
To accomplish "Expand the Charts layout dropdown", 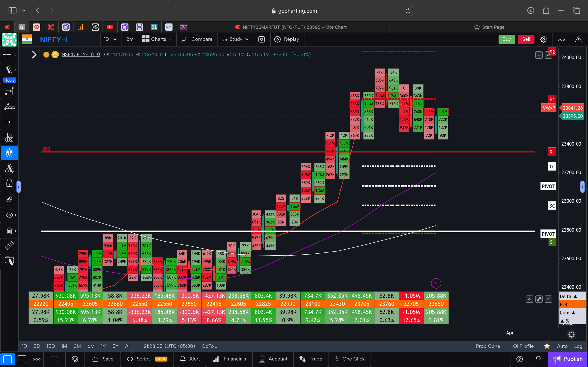I will pos(157,39).
